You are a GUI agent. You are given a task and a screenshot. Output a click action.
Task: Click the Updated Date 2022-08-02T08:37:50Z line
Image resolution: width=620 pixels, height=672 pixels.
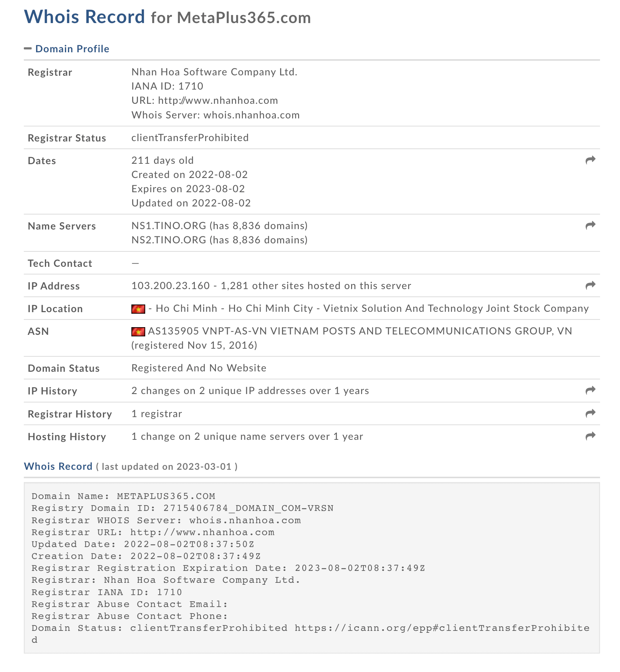click(143, 544)
